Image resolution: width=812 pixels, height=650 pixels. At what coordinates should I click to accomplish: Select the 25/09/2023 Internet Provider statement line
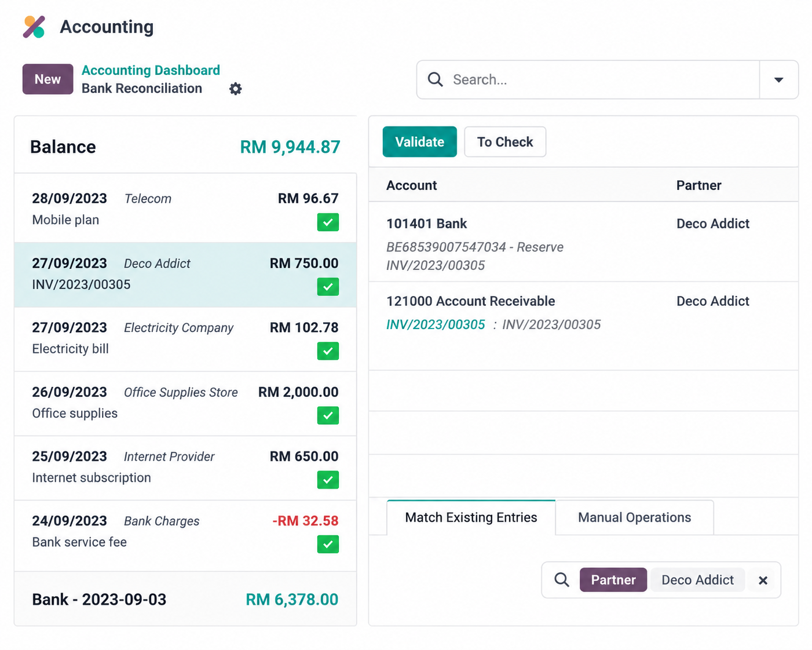185,468
